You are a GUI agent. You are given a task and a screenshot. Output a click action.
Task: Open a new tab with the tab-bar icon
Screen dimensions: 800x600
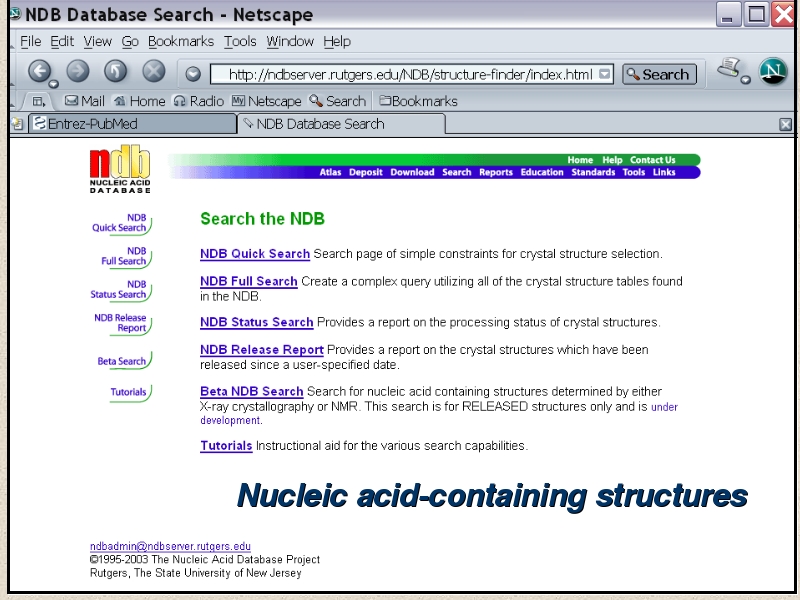[x=17, y=123]
